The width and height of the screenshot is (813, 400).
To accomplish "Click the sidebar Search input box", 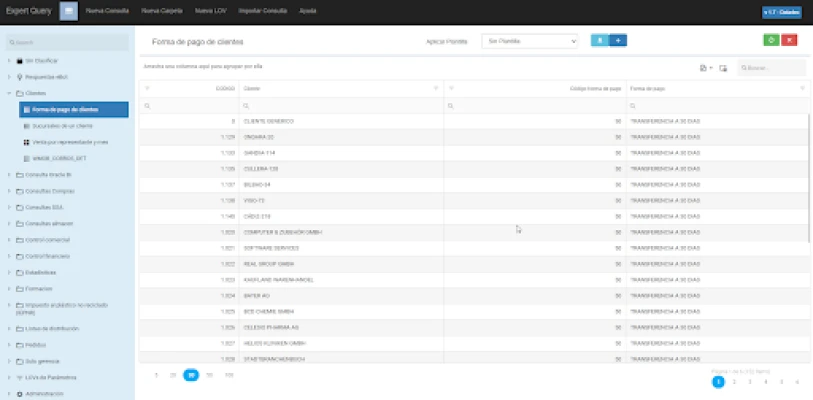I will click(x=66, y=43).
